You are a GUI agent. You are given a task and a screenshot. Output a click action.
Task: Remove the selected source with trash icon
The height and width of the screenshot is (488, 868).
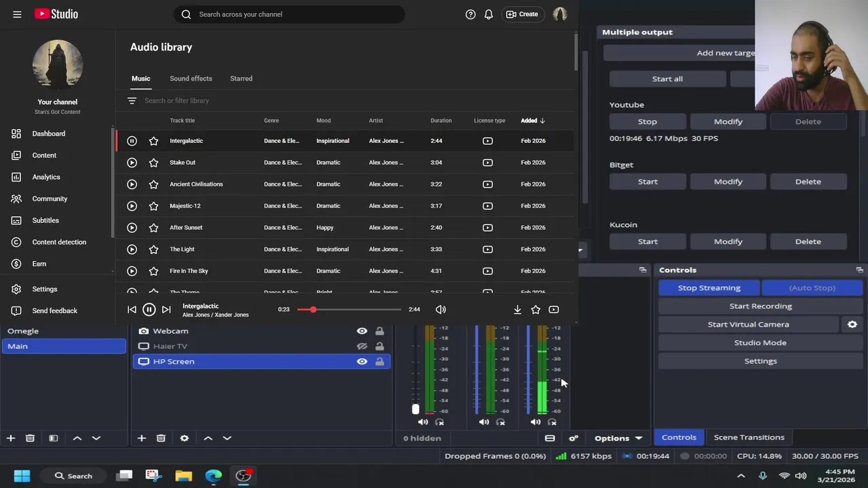tap(161, 439)
